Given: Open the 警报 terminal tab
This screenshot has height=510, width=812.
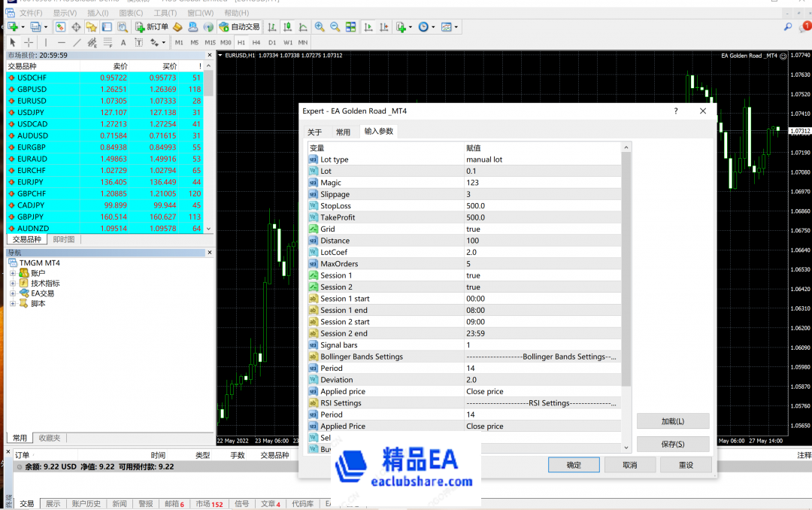Looking at the screenshot, I should click(x=146, y=504).
